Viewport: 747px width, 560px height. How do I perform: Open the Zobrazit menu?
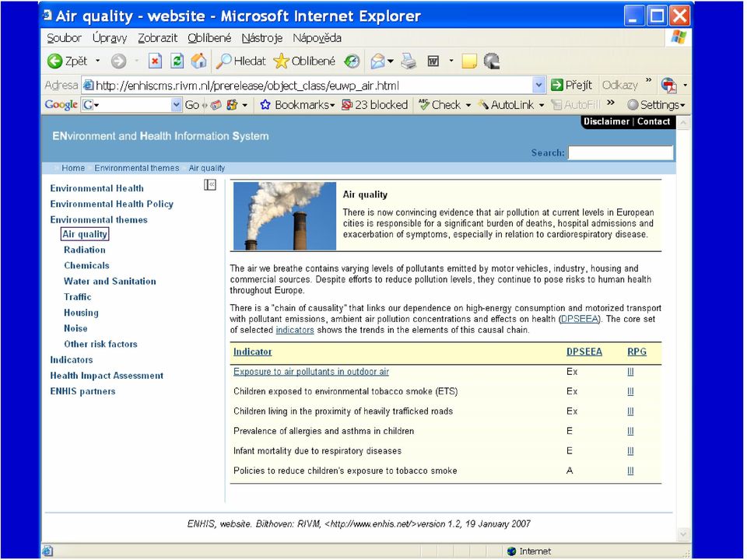pyautogui.click(x=157, y=38)
